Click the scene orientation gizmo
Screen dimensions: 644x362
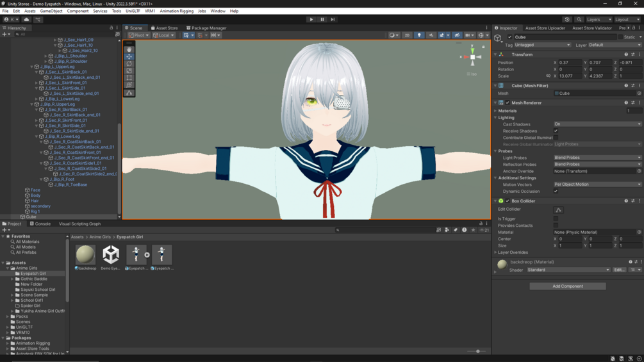(472, 57)
